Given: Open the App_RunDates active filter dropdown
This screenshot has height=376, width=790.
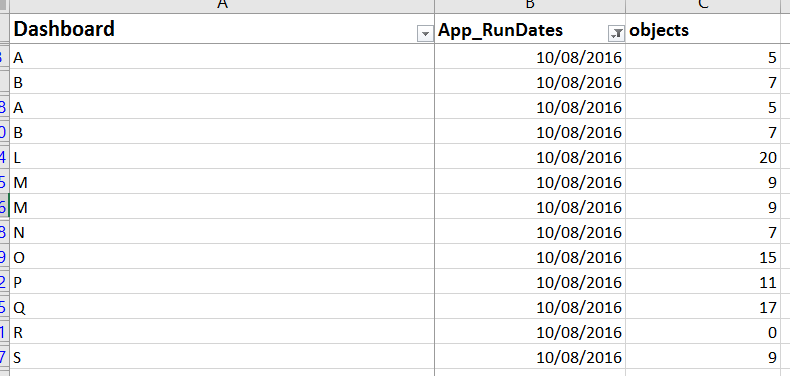Looking at the screenshot, I should tap(617, 34).
